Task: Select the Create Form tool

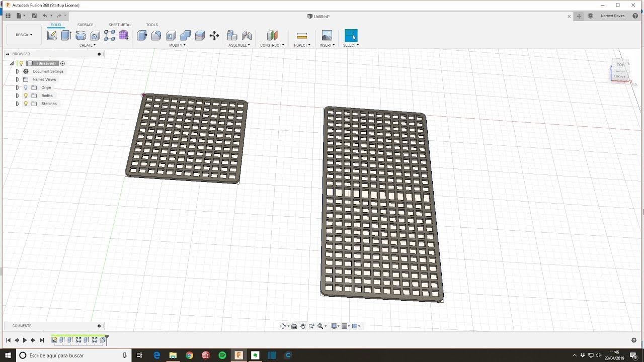Action: click(x=124, y=35)
